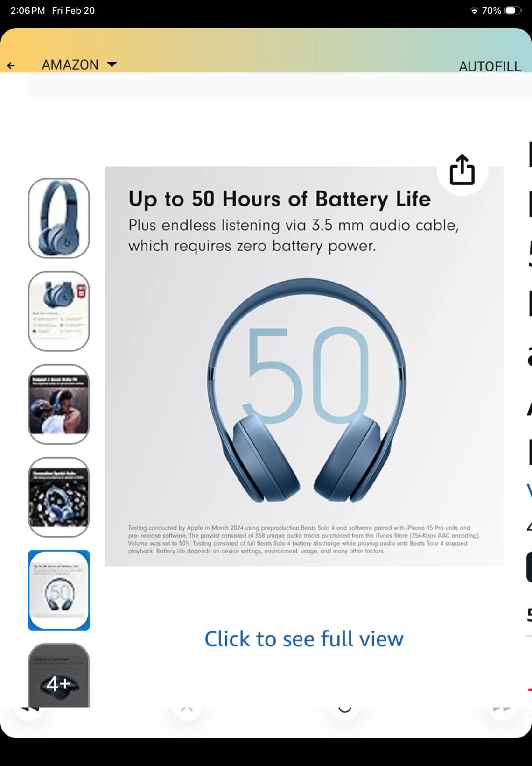
Task: Tap the battery indicator in status bar
Action: tap(513, 10)
